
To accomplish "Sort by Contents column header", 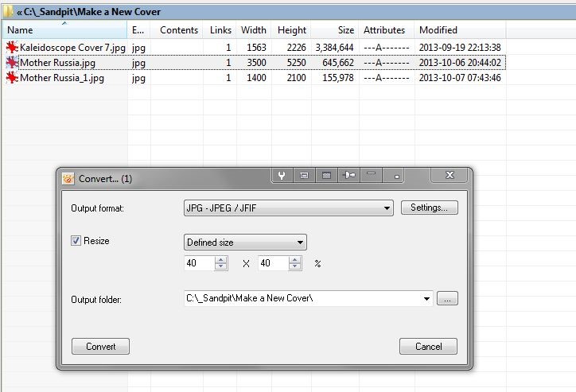I will tap(177, 29).
